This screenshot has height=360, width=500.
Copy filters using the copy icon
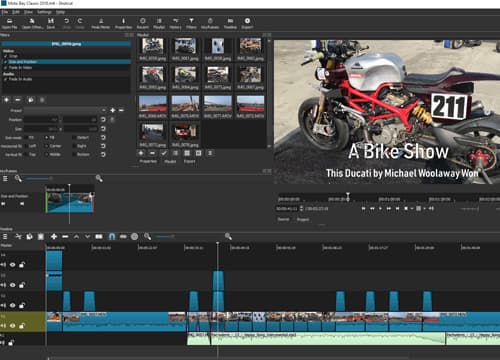pos(30,100)
